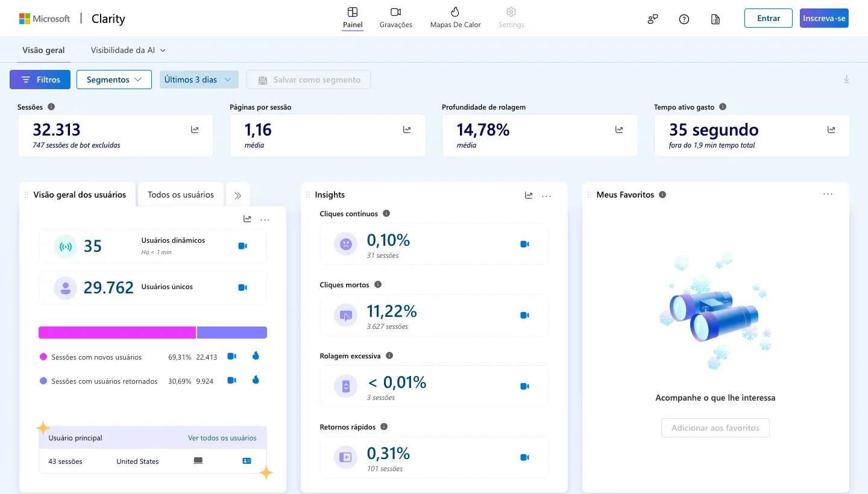Click the 43 sessões text

65,461
